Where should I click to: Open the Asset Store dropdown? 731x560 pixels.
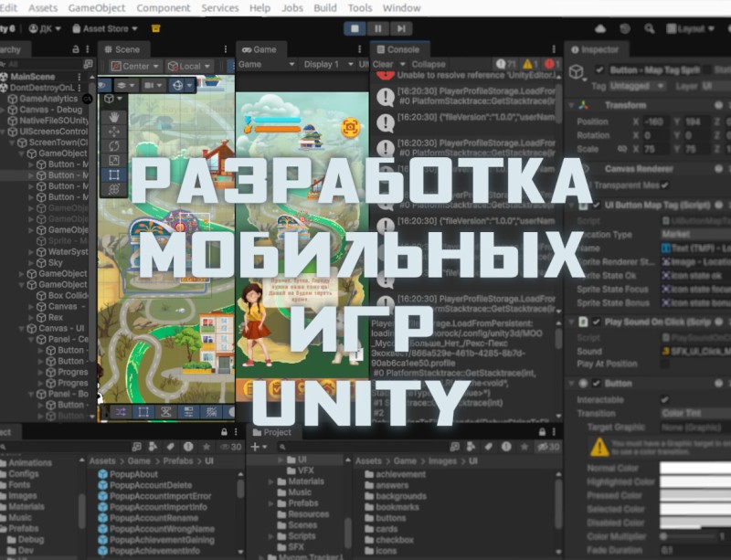coord(105,29)
